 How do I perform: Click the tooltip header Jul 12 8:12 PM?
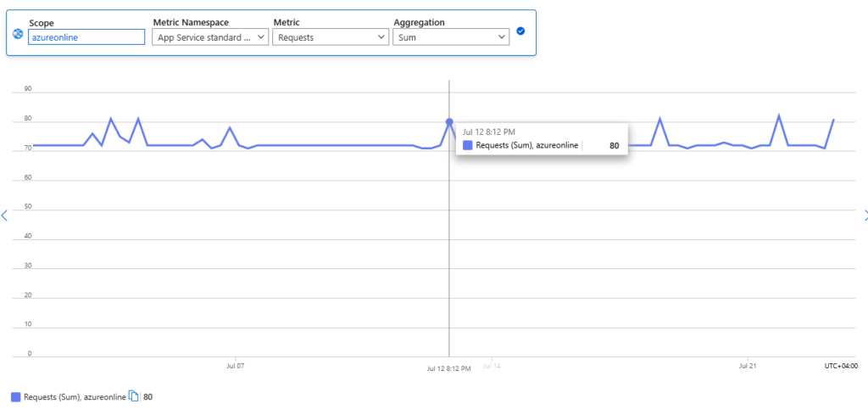click(x=487, y=132)
